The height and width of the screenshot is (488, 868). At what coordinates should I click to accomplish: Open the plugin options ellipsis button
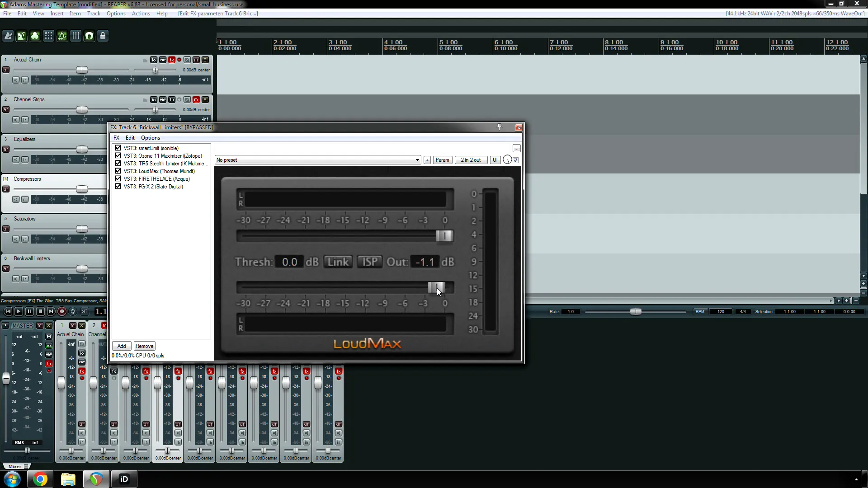click(x=516, y=149)
